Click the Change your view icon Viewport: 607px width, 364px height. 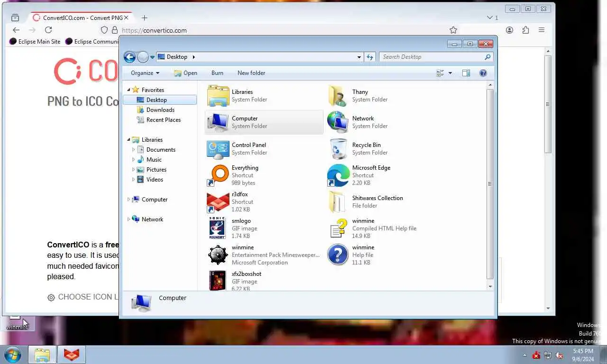[x=440, y=73]
